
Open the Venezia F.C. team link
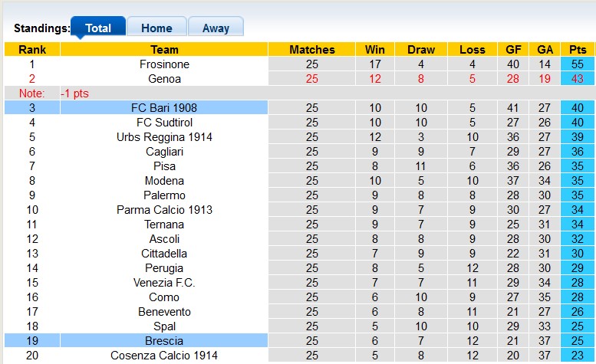164,283
